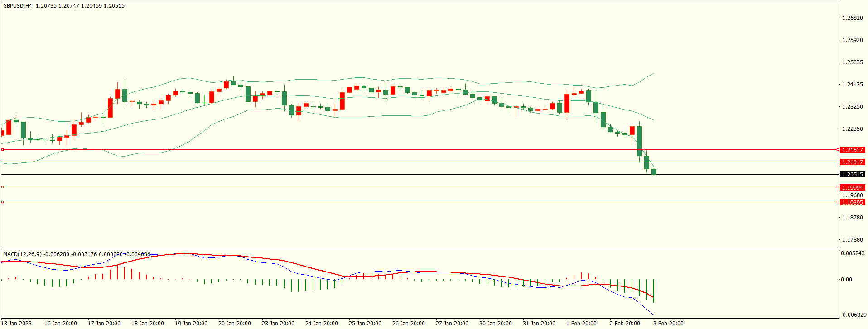This screenshot has height=329, width=868.
Task: Click the -0.006829 MACD scale value
Action: [854, 315]
